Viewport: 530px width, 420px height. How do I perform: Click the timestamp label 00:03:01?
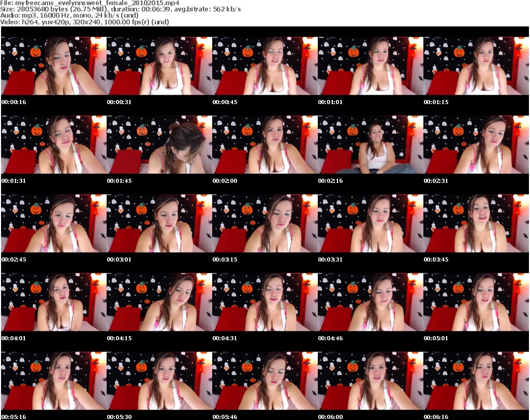pyautogui.click(x=120, y=259)
